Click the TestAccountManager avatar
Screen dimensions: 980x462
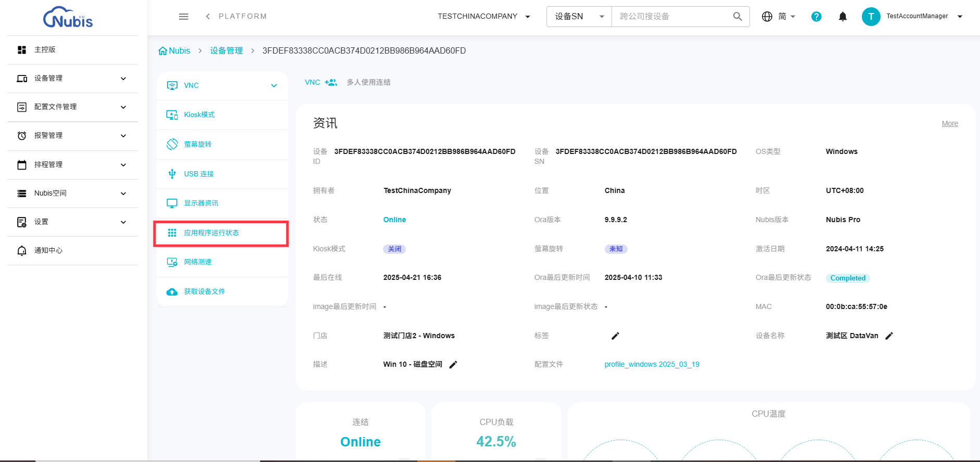point(871,17)
